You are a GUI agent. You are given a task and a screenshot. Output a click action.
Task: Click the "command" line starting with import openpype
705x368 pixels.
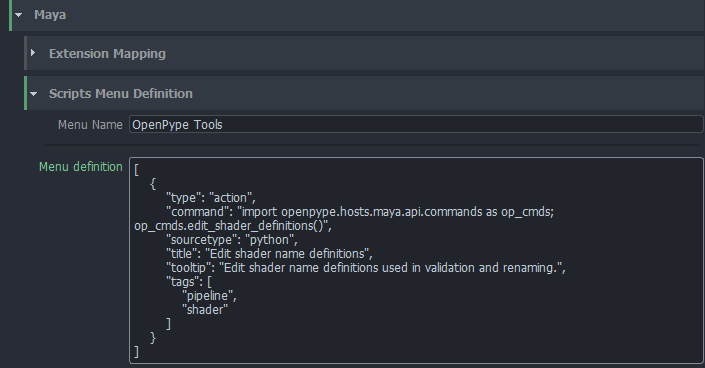(360, 211)
